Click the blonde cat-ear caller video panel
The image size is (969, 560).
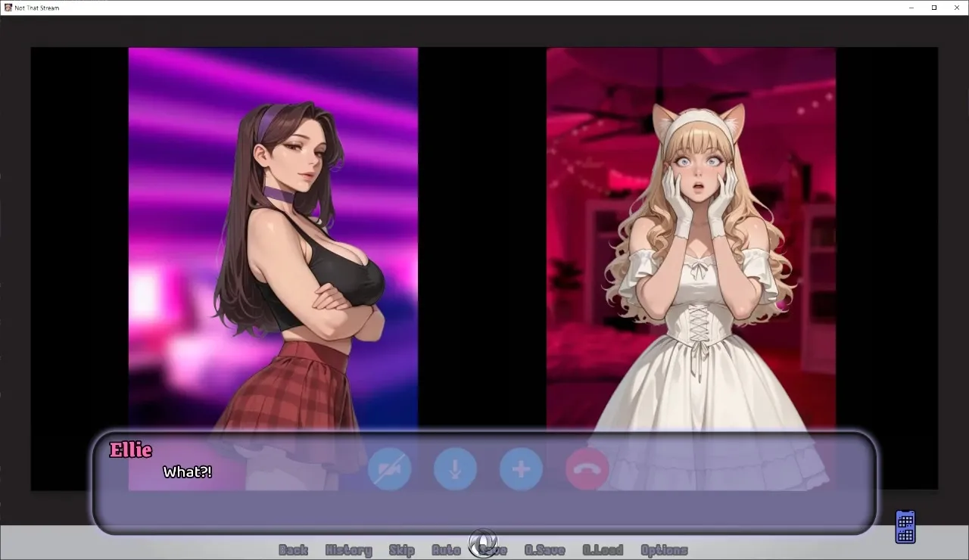[691, 269]
